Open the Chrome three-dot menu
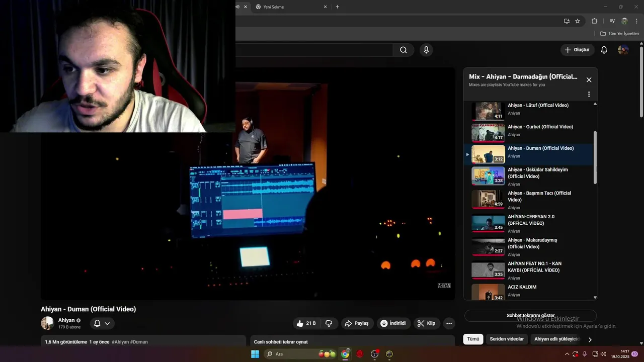The image size is (644, 362). pyautogui.click(x=637, y=21)
